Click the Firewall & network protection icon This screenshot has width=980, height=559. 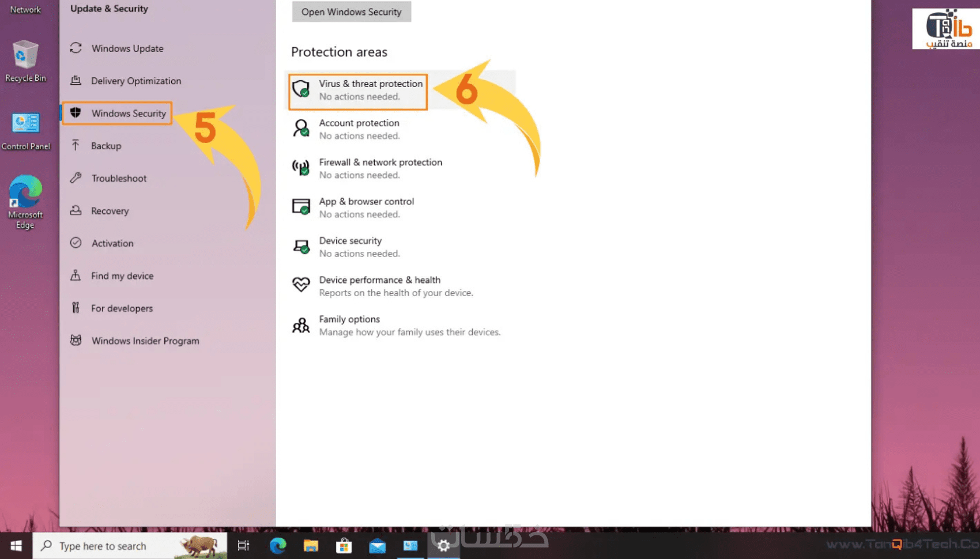301,167
